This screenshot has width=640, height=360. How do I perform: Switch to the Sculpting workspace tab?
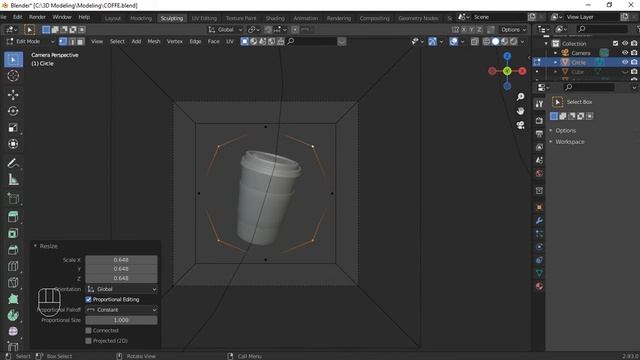(x=172, y=18)
